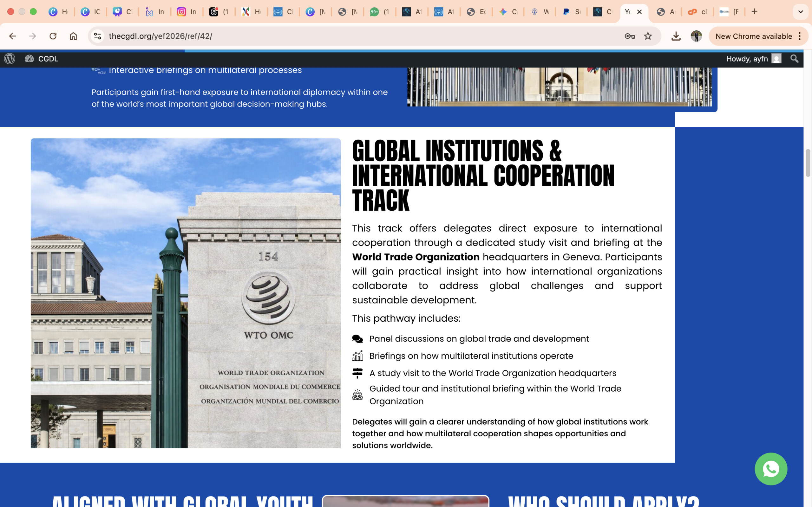The width and height of the screenshot is (812, 507).
Task: Click the page vertical scrollbar thumb
Action: 808,163
